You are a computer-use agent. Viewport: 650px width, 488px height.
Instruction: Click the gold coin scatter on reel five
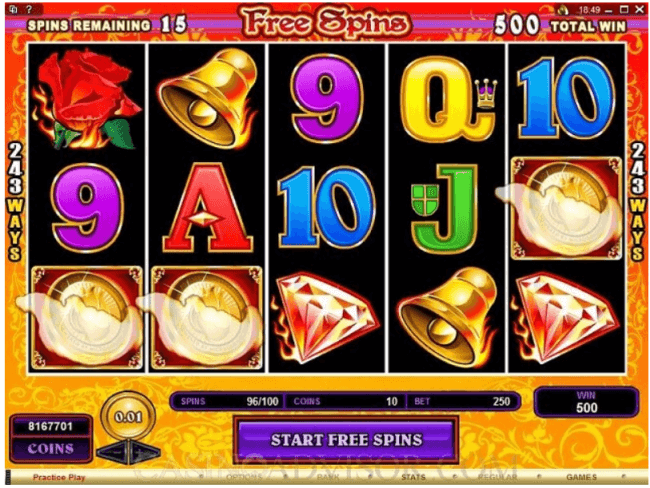566,209
